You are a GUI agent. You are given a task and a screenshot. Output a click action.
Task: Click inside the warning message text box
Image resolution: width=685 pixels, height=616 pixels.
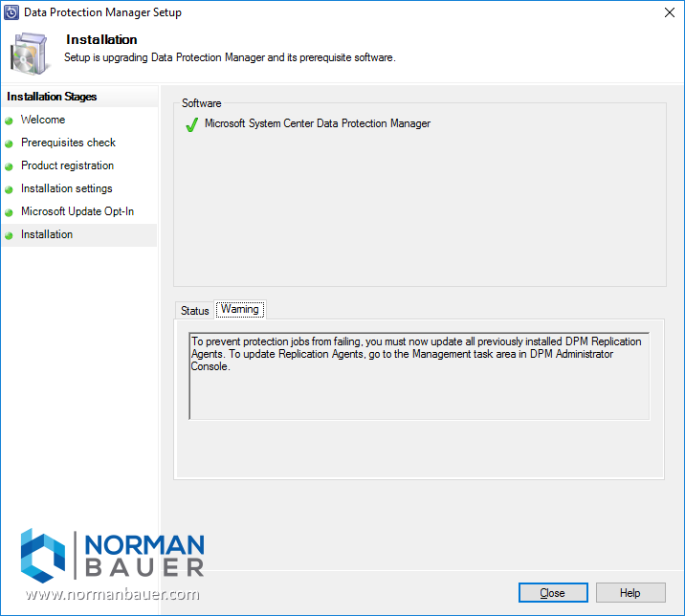click(419, 376)
